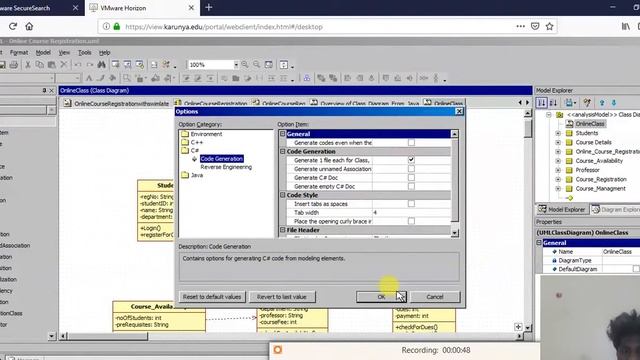
Task: Open the Format menu
Action: point(19,53)
